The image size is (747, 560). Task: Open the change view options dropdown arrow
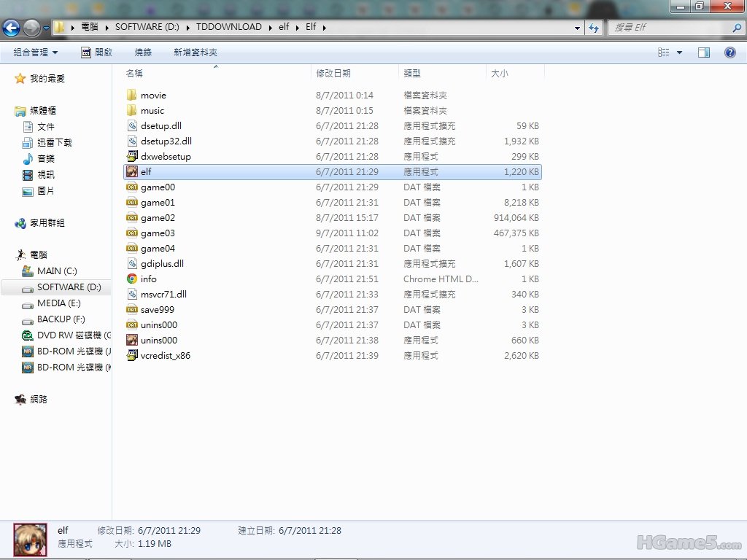click(679, 52)
